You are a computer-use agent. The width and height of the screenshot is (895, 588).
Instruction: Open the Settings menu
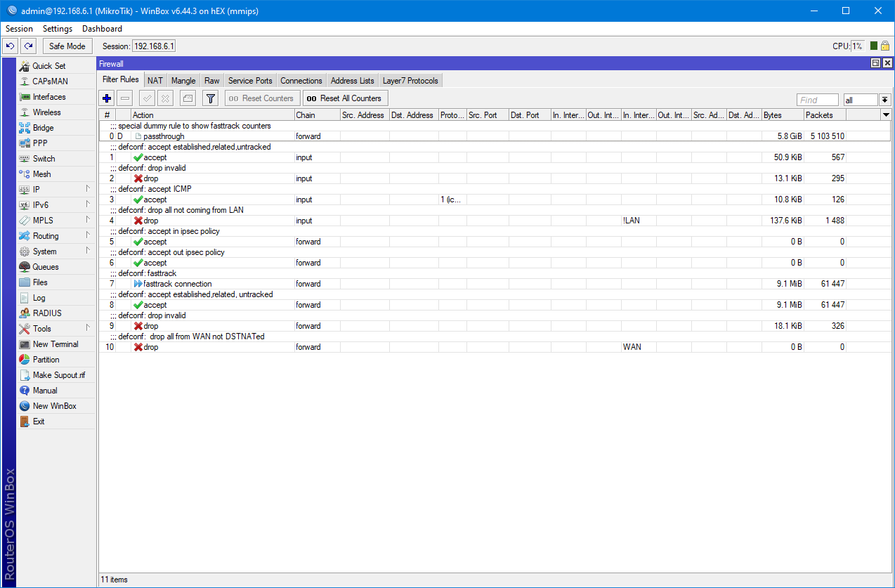click(58, 29)
